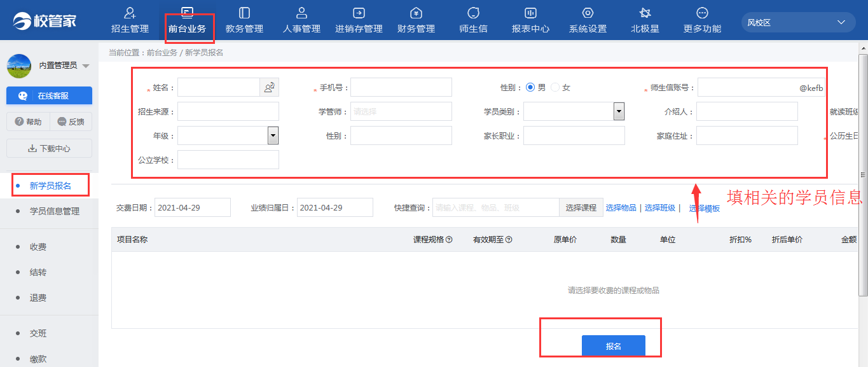The height and width of the screenshot is (367, 868).
Task: Click the blue 报名 button
Action: (614, 346)
